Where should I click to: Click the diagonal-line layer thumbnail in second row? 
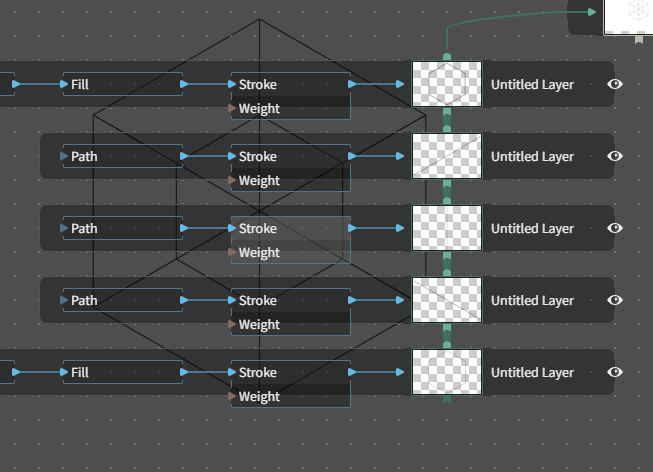[x=447, y=156]
